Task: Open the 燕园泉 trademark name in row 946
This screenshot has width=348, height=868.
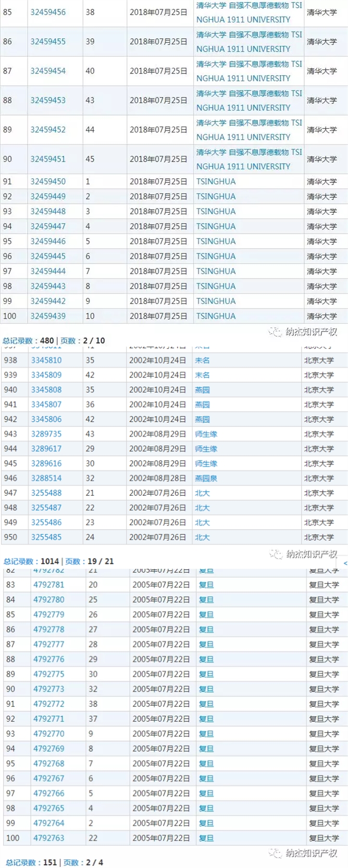Action: tap(206, 478)
